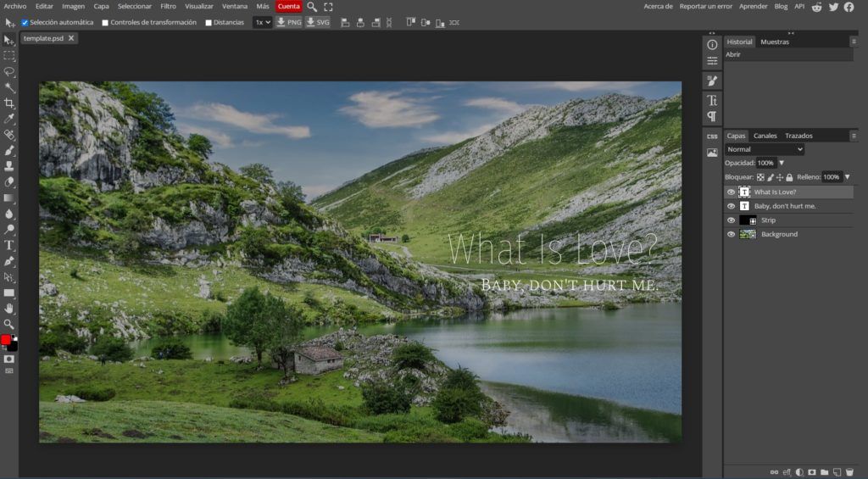Open the CSS panel icon
The height and width of the screenshot is (479, 868).
[712, 136]
